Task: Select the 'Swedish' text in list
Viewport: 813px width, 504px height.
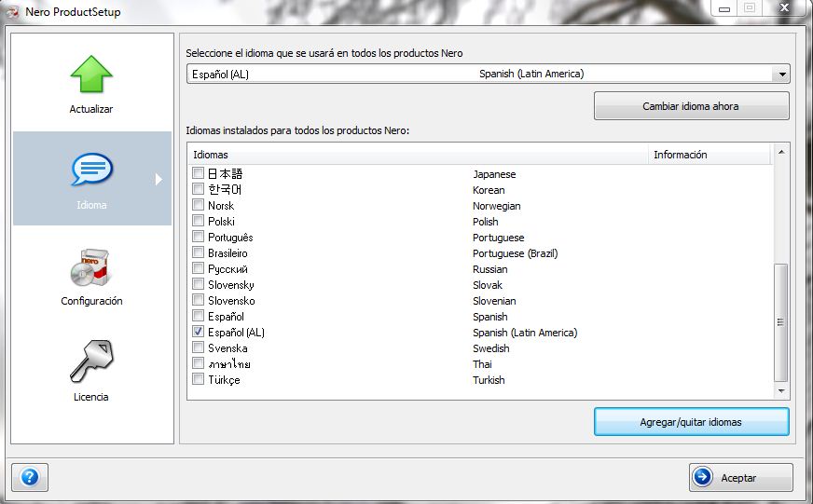Action: pos(491,348)
